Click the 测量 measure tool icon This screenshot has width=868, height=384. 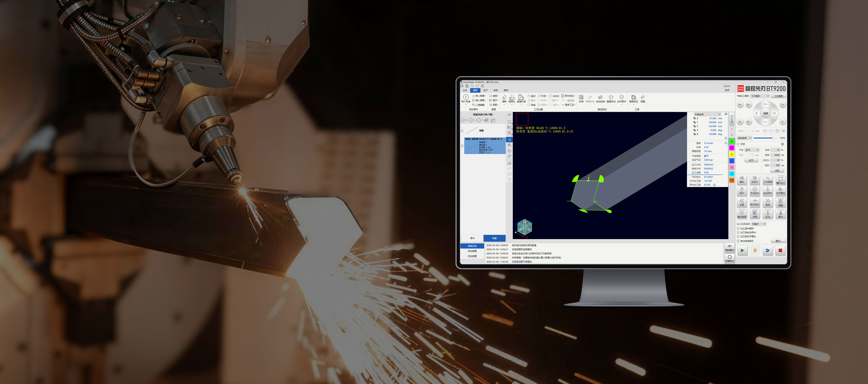tap(643, 98)
